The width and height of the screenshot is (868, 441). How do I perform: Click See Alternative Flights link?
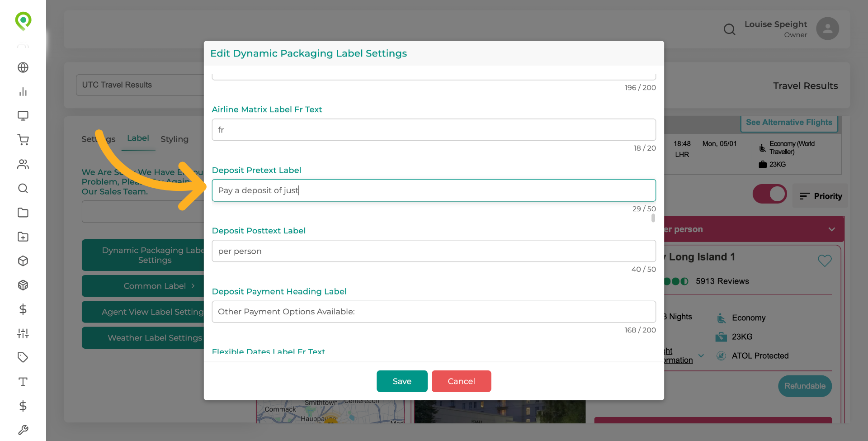pyautogui.click(x=789, y=122)
